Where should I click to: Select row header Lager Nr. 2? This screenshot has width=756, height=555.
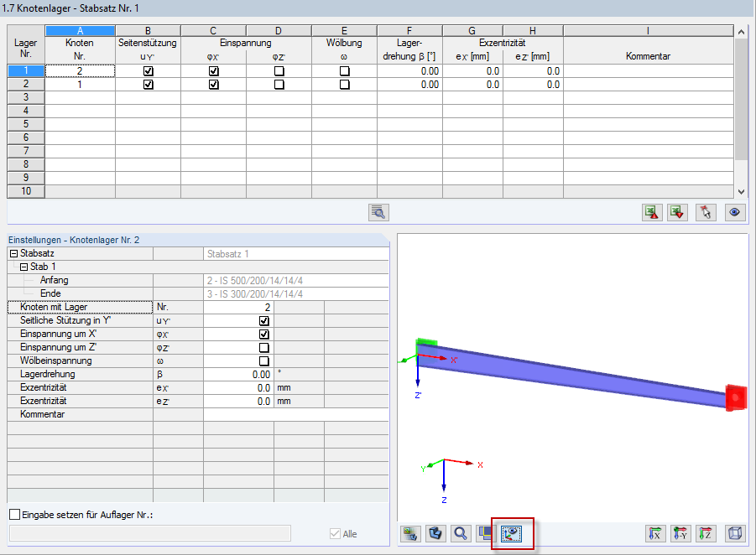[x=26, y=85]
